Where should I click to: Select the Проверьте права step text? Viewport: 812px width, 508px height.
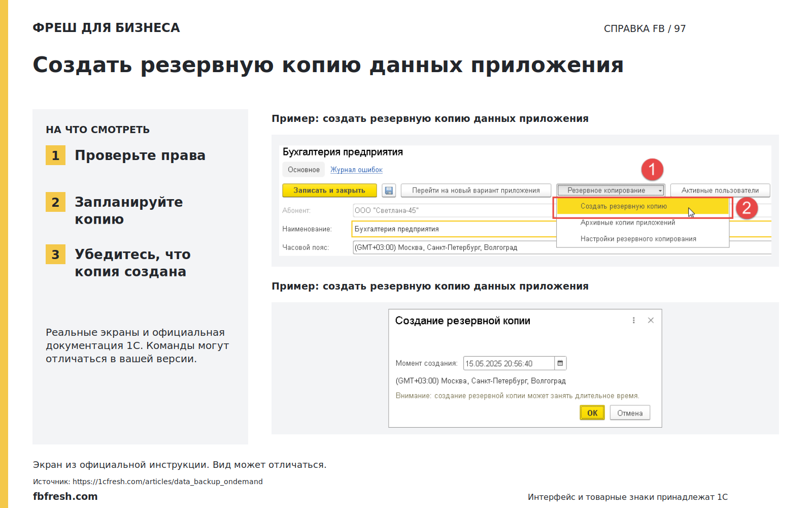click(140, 155)
